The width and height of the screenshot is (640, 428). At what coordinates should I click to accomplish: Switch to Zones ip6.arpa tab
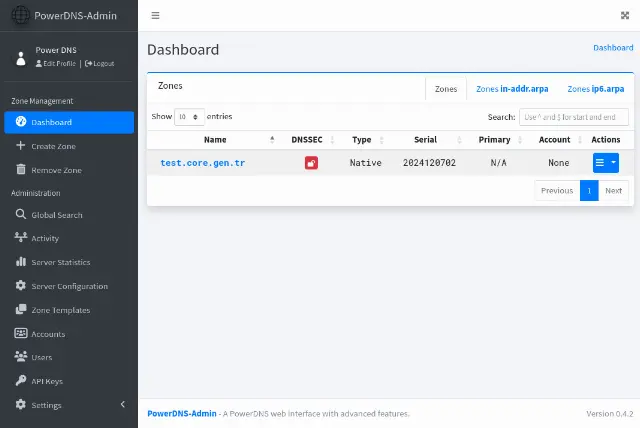click(596, 89)
